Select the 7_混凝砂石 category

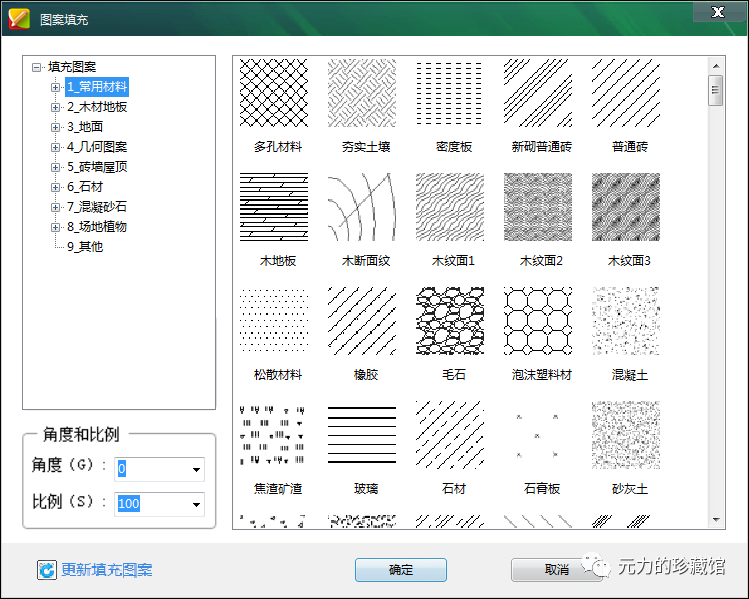[x=97, y=207]
